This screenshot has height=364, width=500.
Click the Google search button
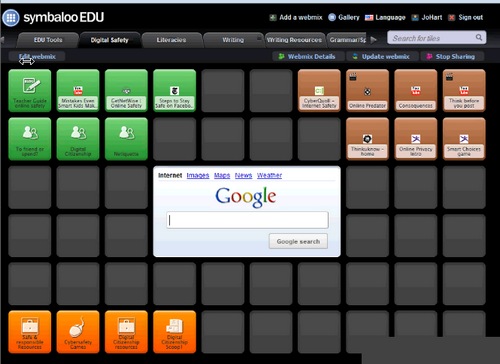coord(298,241)
